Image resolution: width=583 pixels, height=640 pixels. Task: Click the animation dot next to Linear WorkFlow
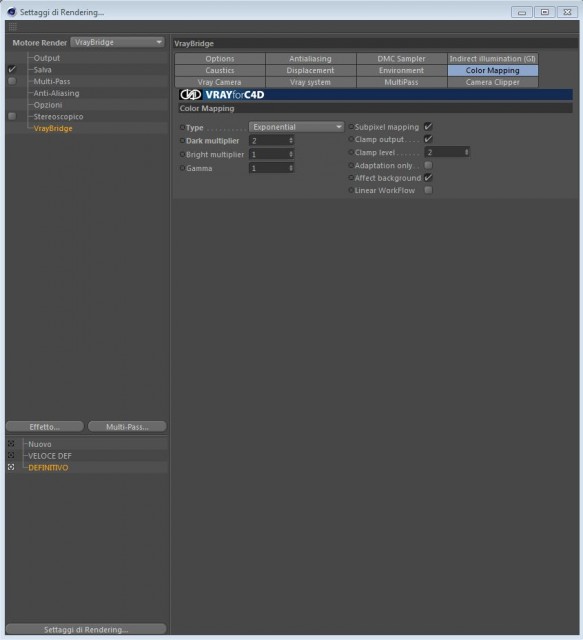(351, 190)
